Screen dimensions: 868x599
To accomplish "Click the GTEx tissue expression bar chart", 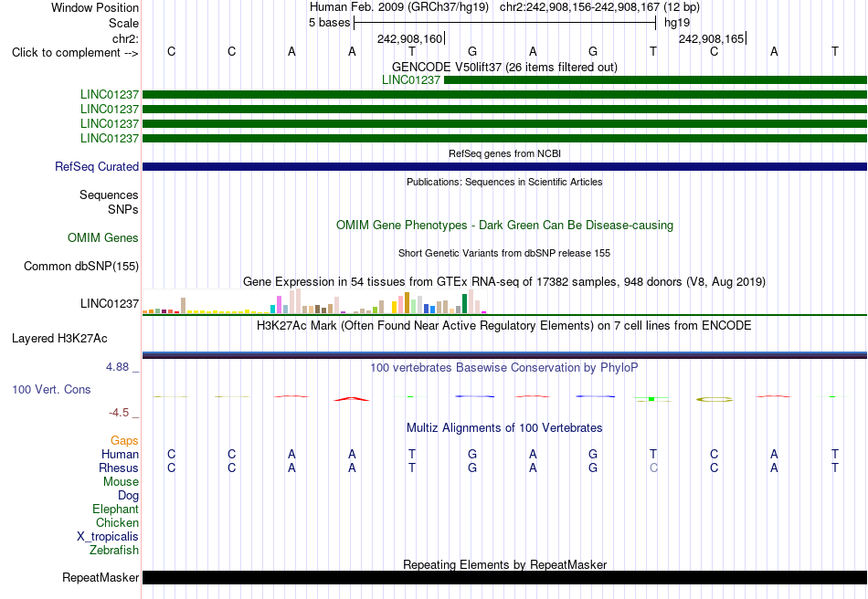I will coord(314,301).
